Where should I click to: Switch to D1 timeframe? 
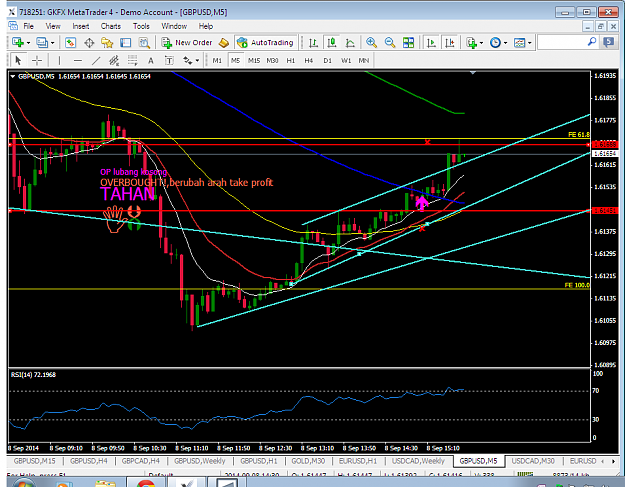pos(327,61)
